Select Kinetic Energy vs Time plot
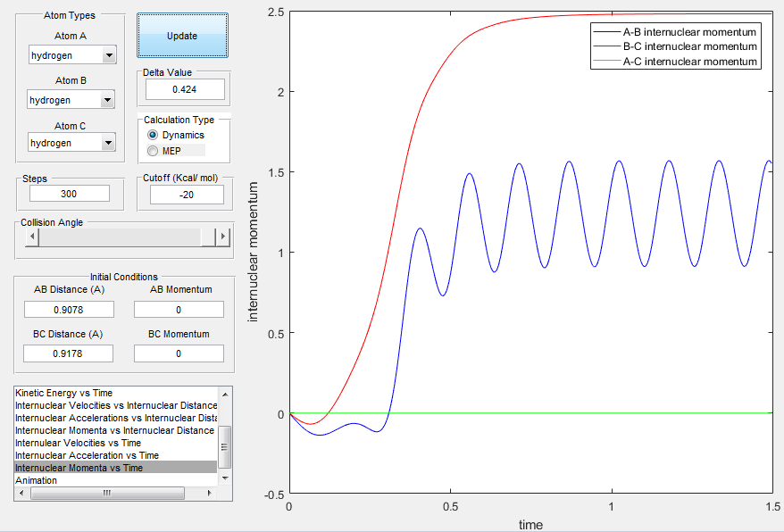This screenshot has height=532, width=784. (x=115, y=393)
